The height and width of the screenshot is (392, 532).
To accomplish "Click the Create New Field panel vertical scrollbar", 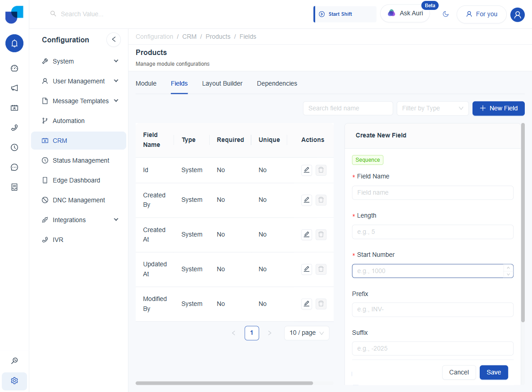I will click(523, 223).
